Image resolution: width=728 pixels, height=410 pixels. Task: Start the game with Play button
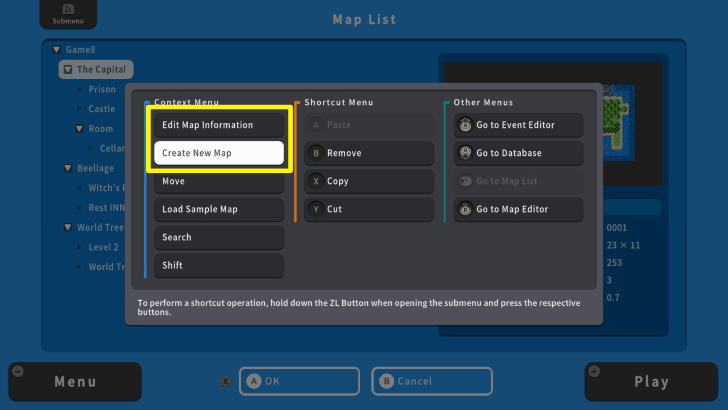651,382
